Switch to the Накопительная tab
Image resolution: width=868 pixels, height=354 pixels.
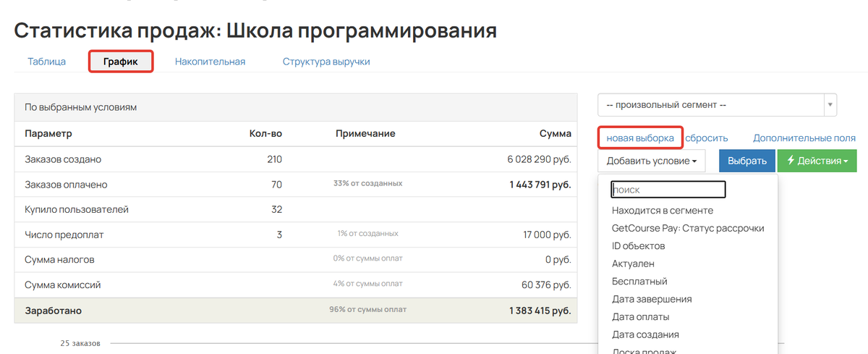pos(210,62)
